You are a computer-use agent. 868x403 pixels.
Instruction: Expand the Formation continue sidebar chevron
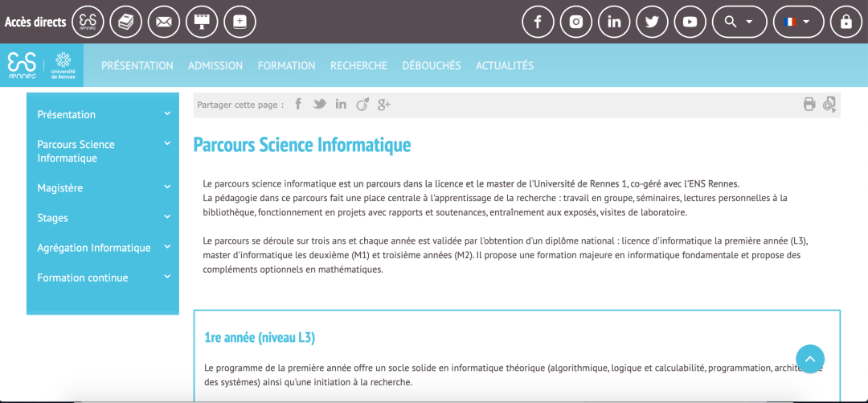pyautogui.click(x=167, y=277)
